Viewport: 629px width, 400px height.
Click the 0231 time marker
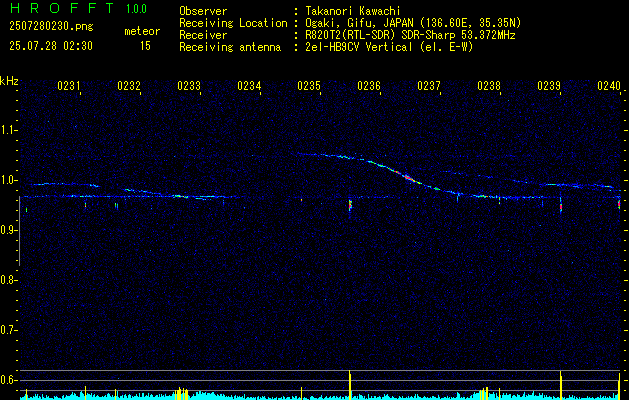[x=69, y=86]
